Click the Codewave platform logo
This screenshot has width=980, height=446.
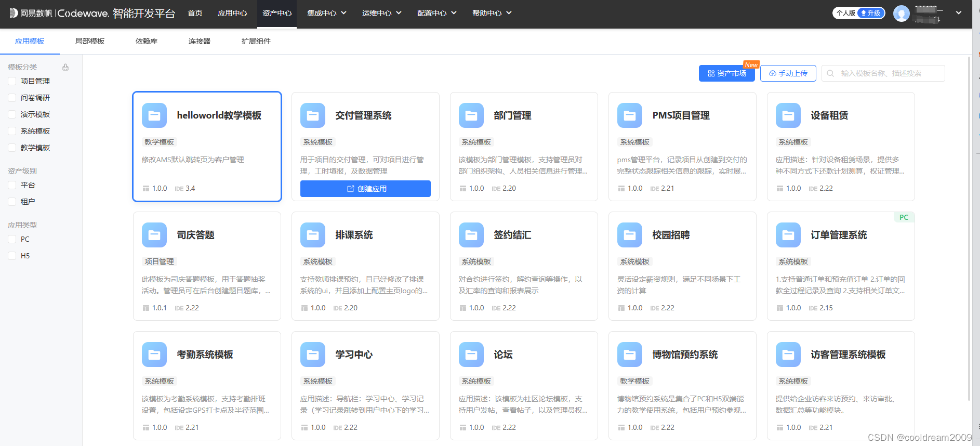[92, 13]
